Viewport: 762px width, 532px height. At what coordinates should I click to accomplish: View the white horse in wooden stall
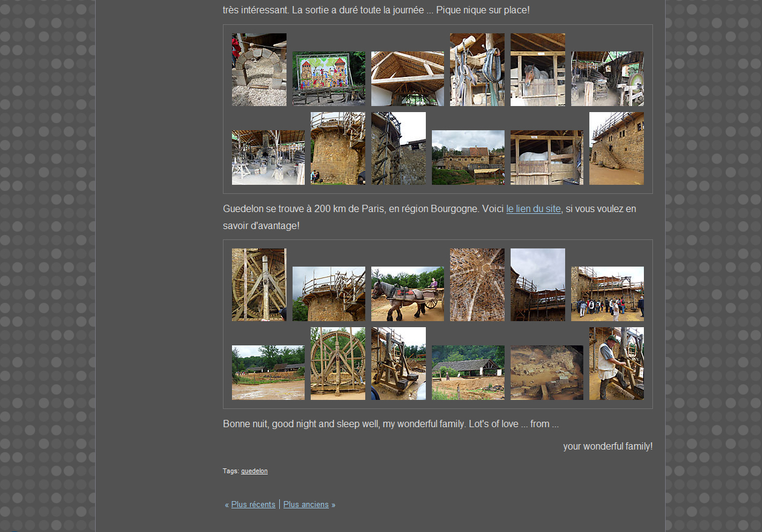click(x=547, y=158)
